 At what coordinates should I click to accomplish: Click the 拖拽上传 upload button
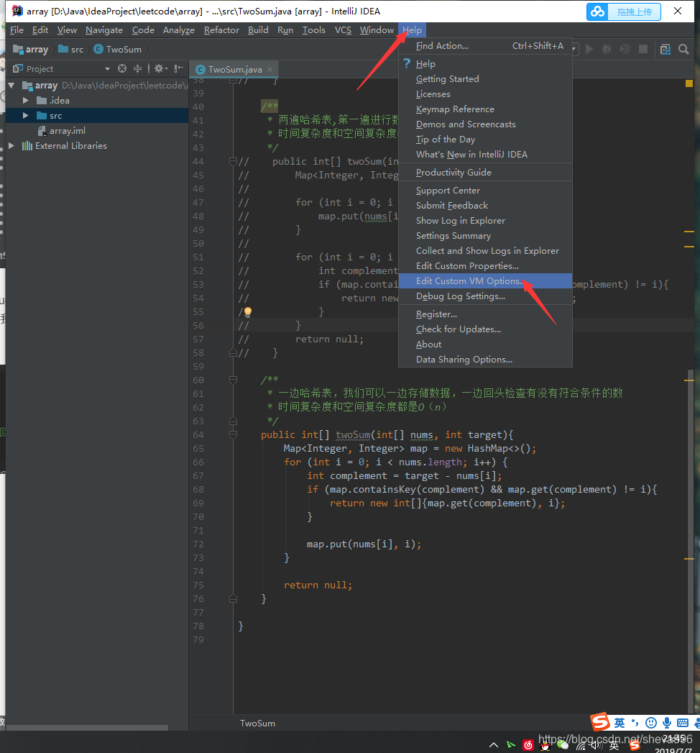[624, 12]
